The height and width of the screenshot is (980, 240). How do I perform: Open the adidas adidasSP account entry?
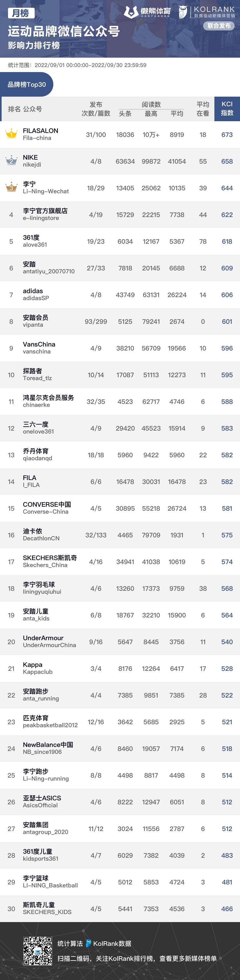click(36, 294)
